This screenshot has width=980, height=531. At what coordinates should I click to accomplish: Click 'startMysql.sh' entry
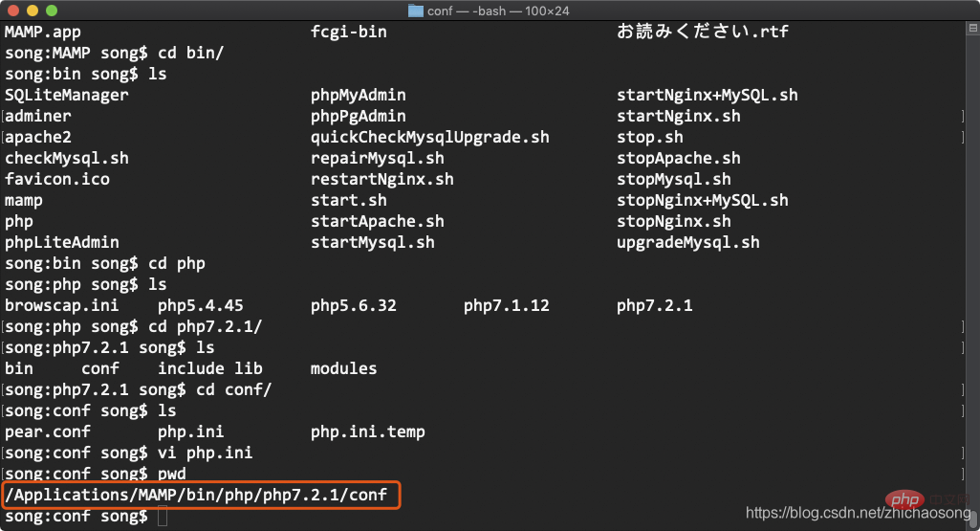pos(373,242)
